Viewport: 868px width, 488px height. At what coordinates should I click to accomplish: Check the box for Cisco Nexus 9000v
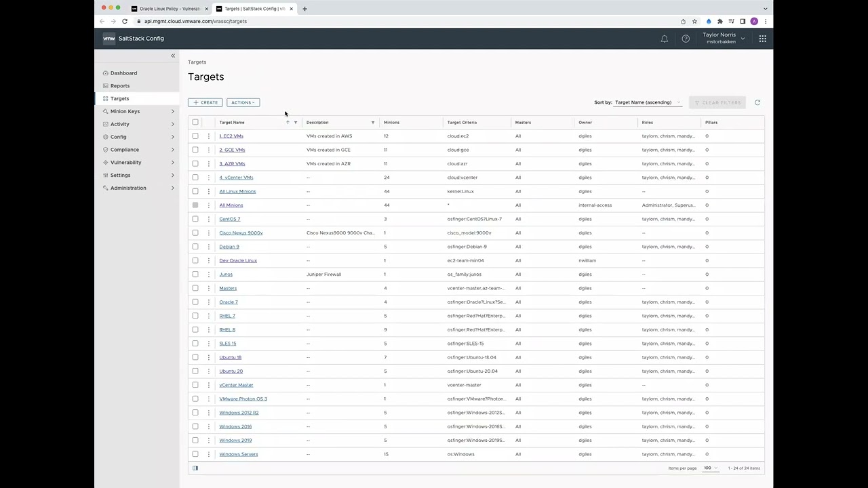[x=195, y=232]
